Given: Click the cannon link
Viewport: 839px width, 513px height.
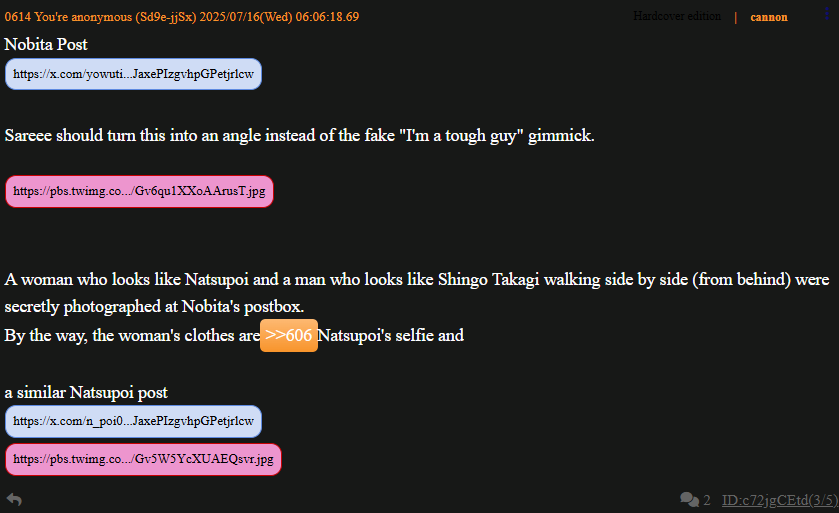Looking at the screenshot, I should click(x=769, y=17).
